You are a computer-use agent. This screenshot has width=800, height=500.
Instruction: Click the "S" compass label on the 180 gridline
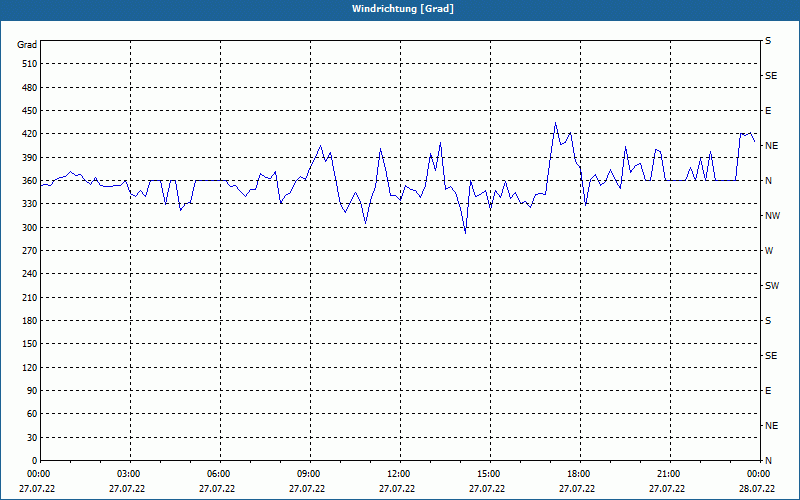pyautogui.click(x=768, y=321)
